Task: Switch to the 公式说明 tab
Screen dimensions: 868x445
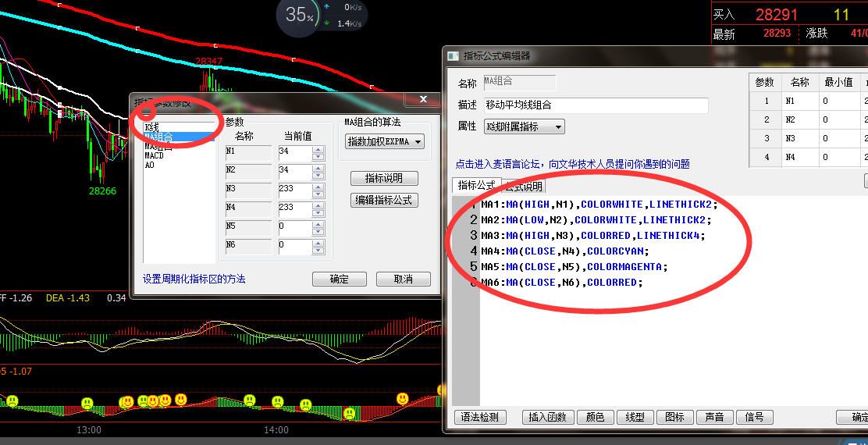Action: click(524, 186)
